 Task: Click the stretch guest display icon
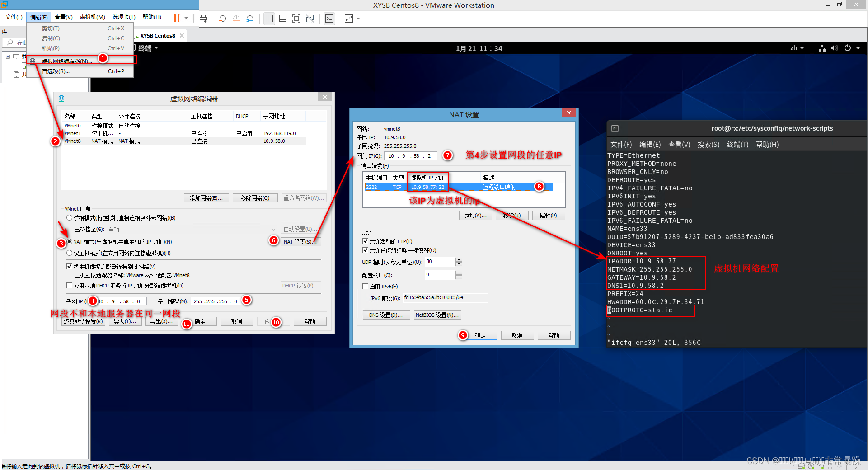coord(349,19)
